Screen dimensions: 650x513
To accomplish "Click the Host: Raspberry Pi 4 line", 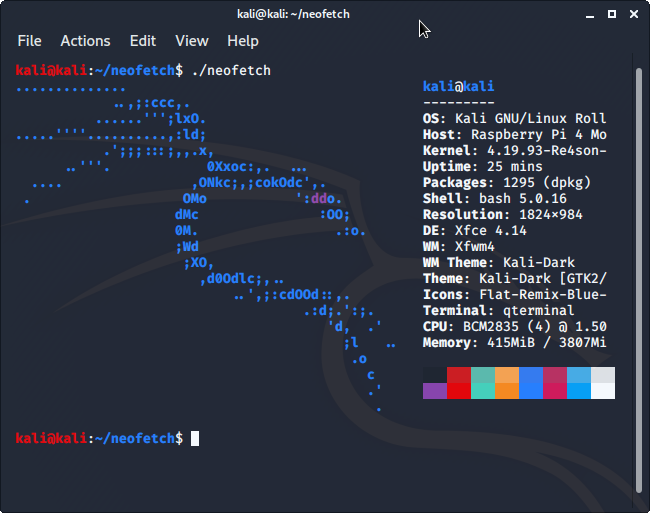I will tap(514, 135).
